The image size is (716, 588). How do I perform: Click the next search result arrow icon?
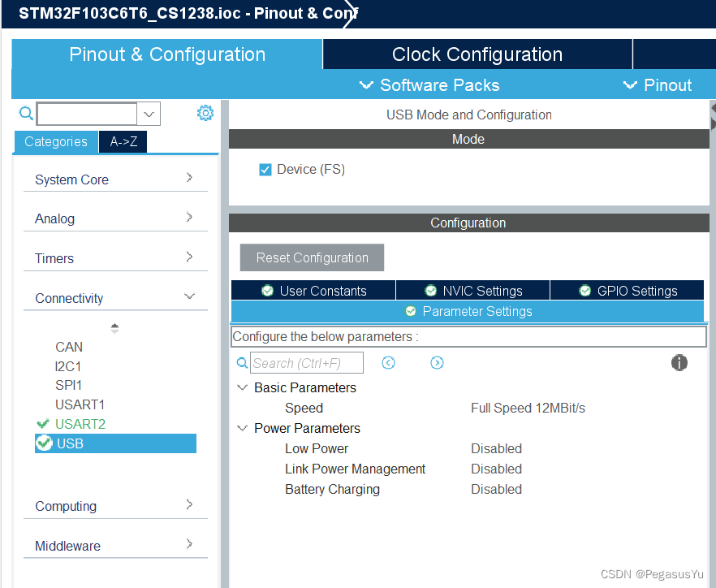point(437,363)
